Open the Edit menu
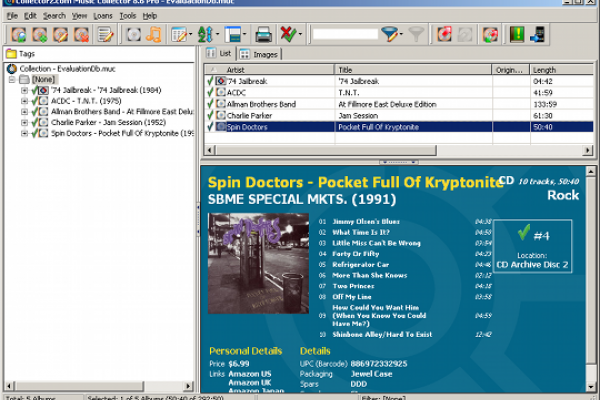The image size is (600, 400). click(30, 16)
